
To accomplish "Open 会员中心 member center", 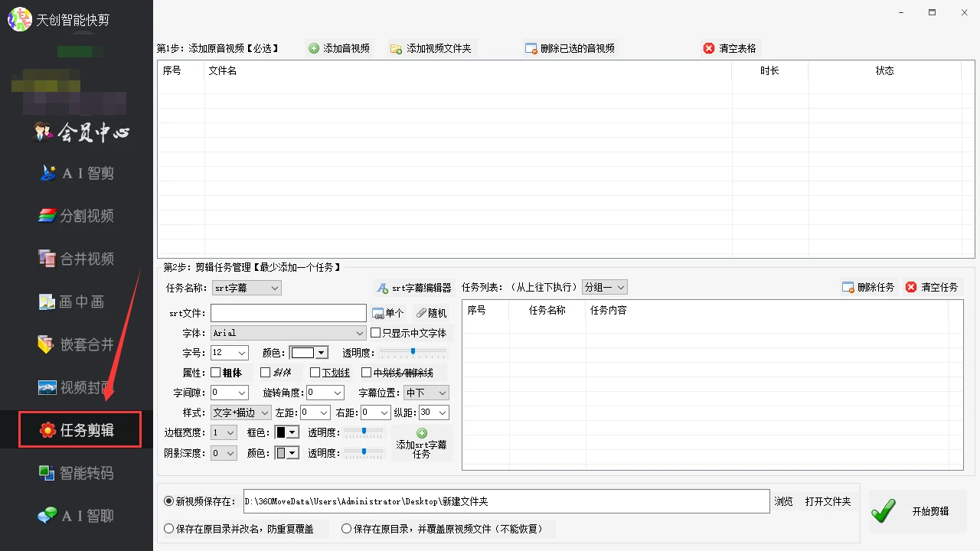I will pyautogui.click(x=81, y=132).
